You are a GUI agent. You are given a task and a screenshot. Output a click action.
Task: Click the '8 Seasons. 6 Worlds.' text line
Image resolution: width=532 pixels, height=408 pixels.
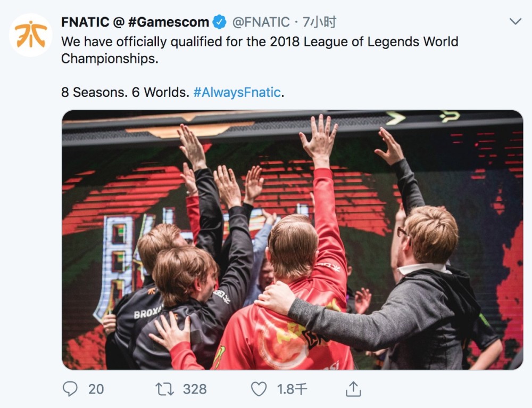point(125,92)
